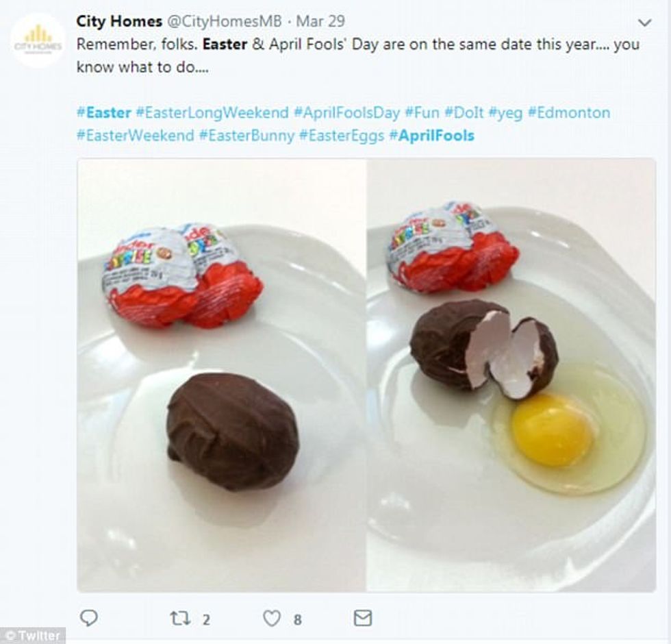Select the #DoIt hashtag

464,112
